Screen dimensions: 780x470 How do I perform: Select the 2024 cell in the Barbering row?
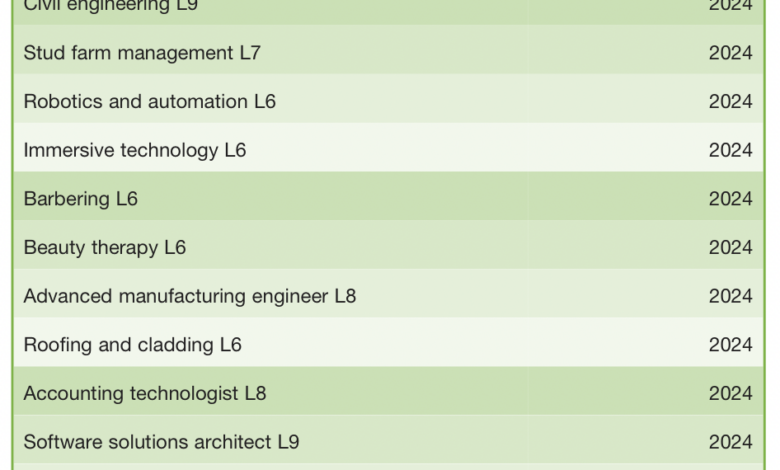pos(730,199)
